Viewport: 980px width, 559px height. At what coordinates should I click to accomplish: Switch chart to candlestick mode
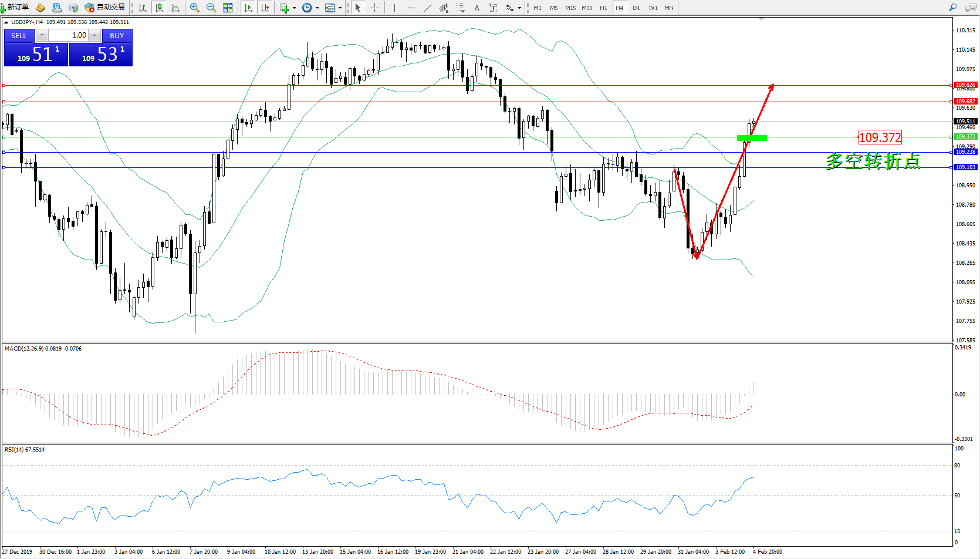pos(159,8)
